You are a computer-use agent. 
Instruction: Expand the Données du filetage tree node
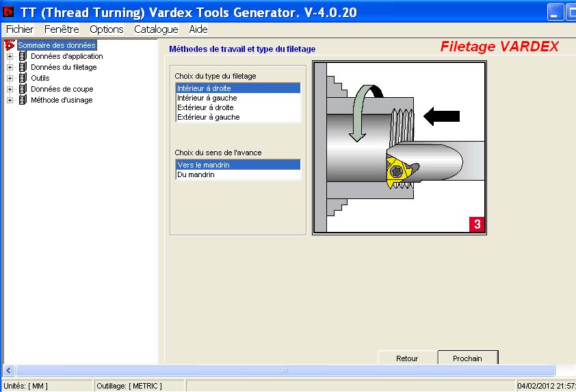point(10,67)
